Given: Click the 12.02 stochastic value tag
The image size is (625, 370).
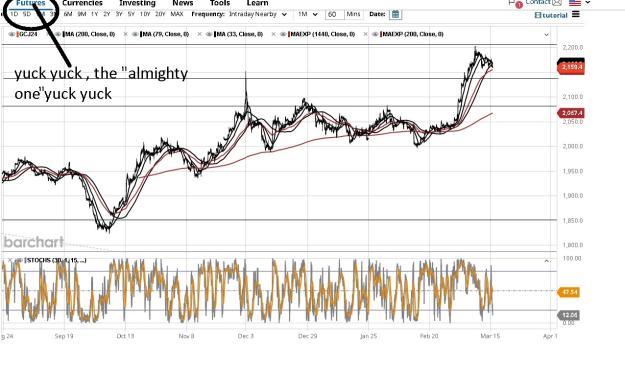Looking at the screenshot, I should point(569,315).
